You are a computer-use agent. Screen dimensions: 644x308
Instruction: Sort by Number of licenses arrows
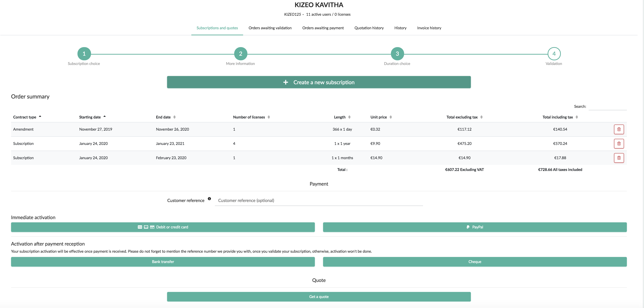point(269,117)
